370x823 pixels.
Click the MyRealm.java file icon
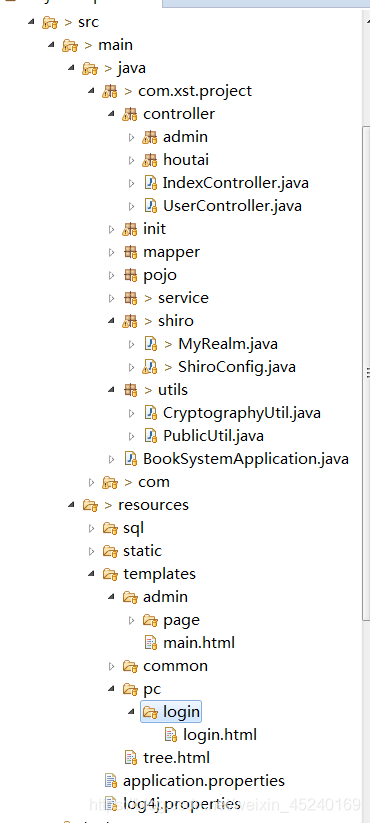click(x=151, y=344)
